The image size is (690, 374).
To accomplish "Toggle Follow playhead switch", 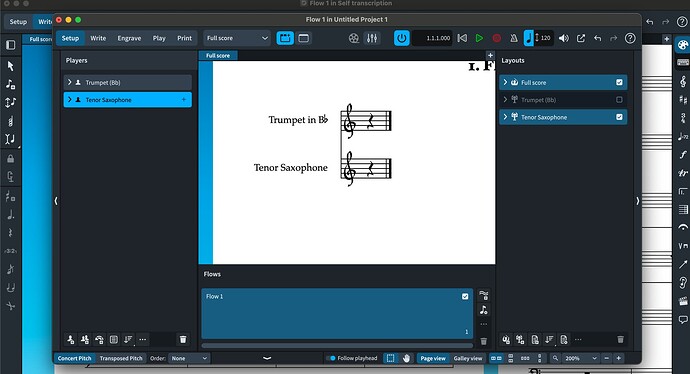I will [331, 358].
